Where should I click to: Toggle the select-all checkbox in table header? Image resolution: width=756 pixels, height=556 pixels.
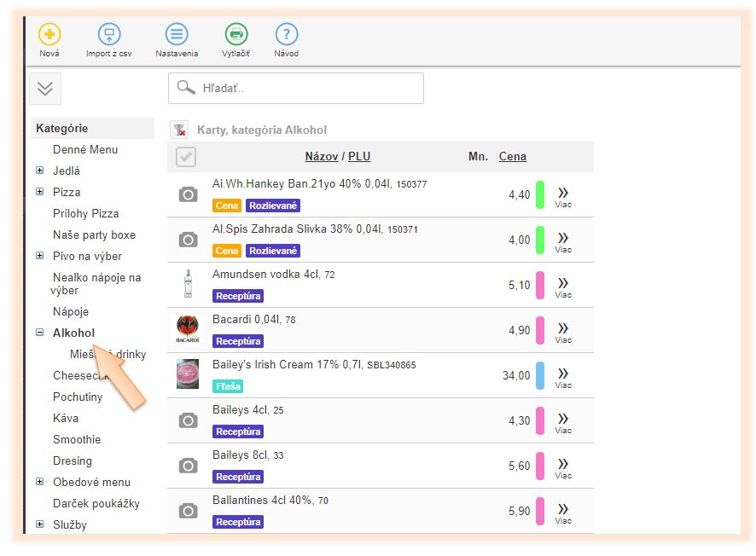(185, 157)
